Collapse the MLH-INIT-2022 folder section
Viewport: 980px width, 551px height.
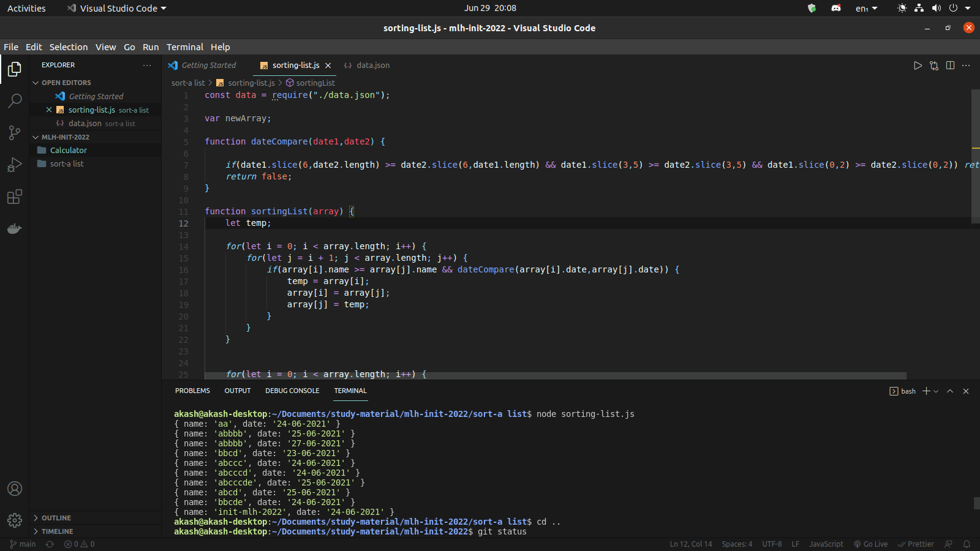pyautogui.click(x=96, y=137)
